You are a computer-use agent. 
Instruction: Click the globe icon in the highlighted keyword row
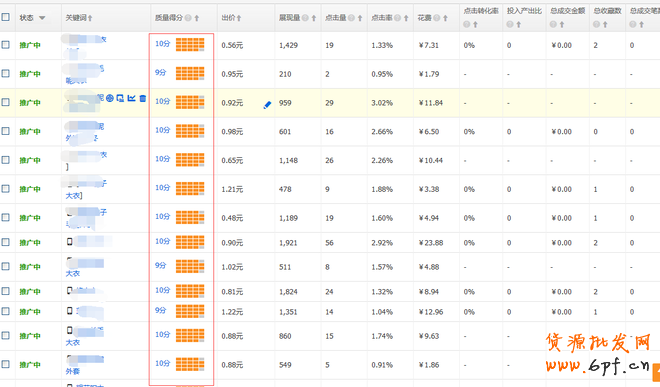coord(110,98)
